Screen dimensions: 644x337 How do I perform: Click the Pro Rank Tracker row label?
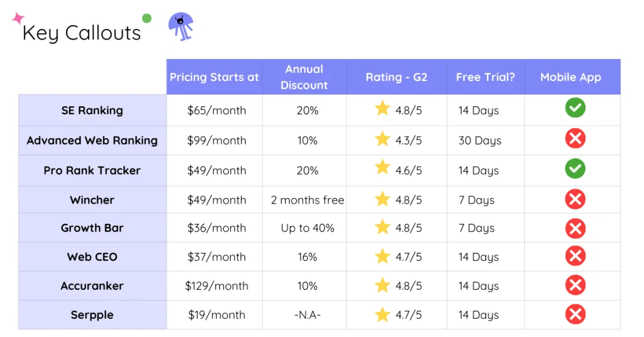92,170
